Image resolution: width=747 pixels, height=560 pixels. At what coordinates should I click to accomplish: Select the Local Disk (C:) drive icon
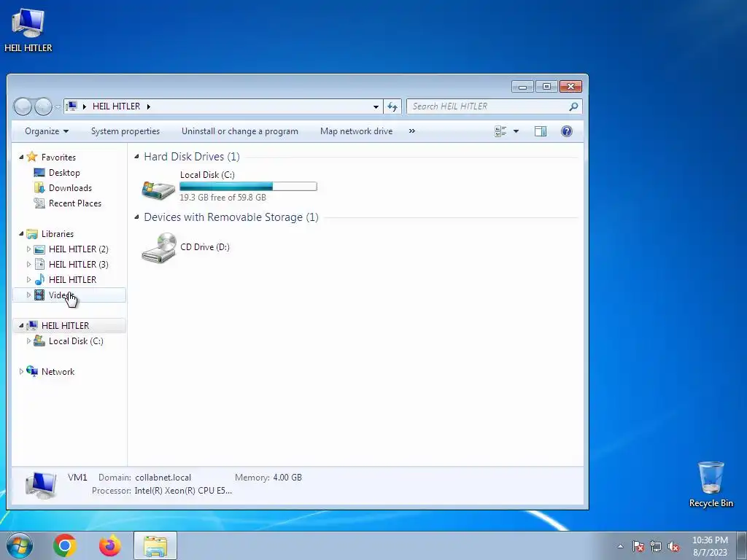[x=158, y=189]
